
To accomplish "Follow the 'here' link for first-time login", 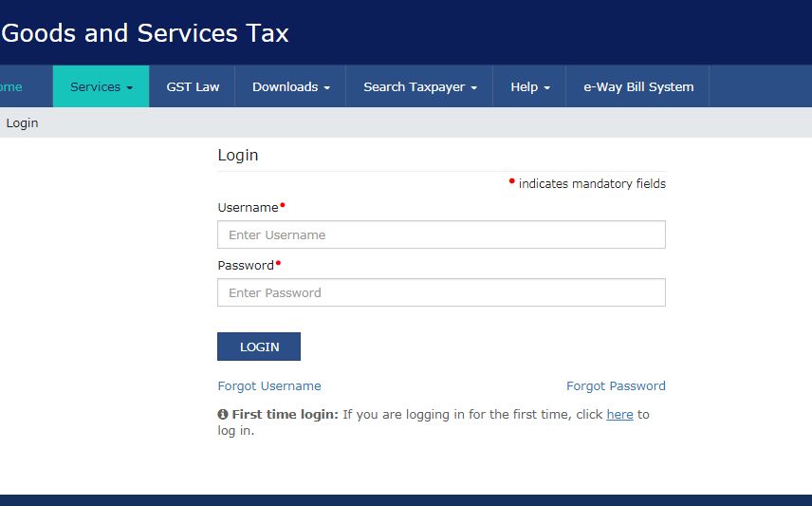I will (619, 415).
